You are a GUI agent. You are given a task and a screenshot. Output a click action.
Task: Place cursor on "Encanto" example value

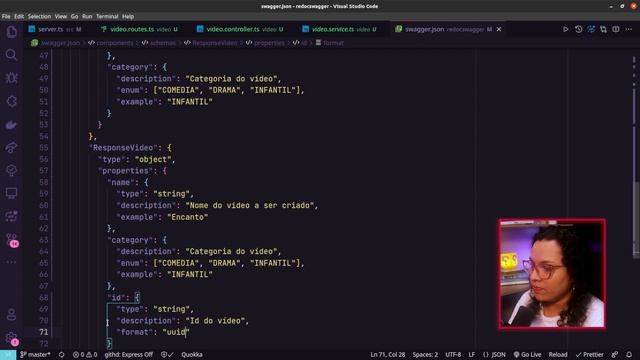tap(188, 217)
